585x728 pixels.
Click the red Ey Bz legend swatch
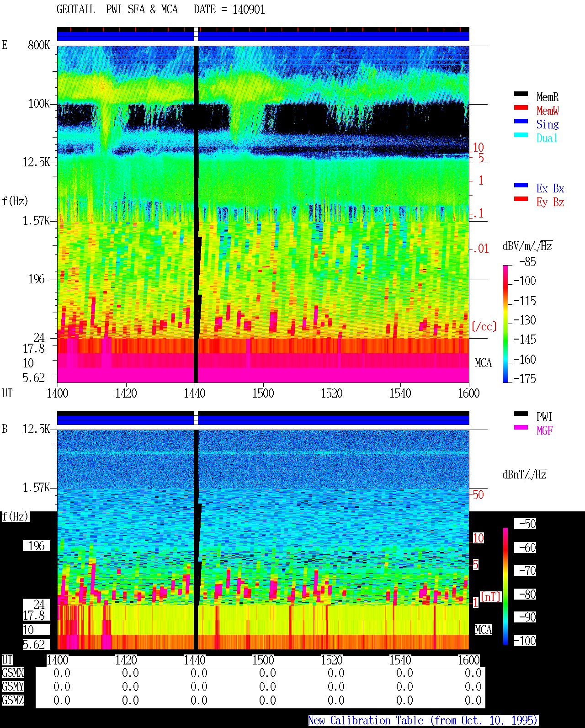click(521, 199)
